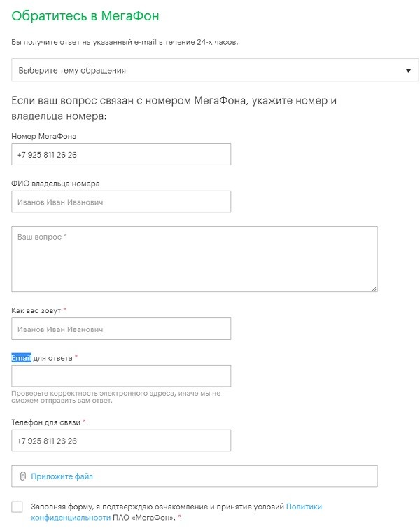Tick the privacy policy consent checkbox

17,507
